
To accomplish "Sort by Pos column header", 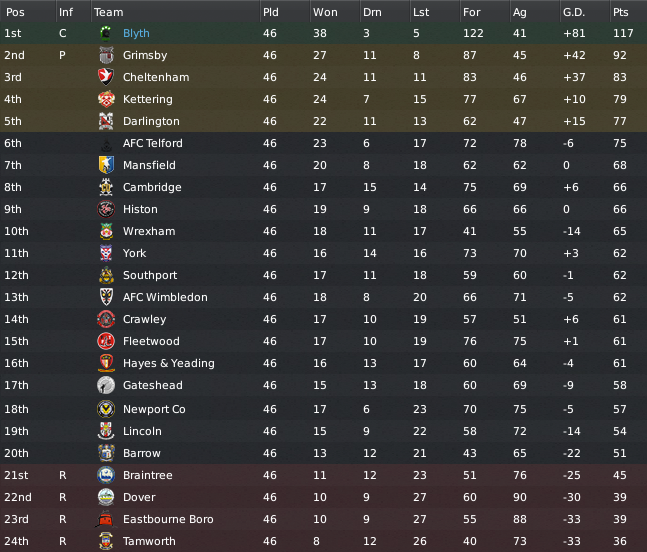I will [x=15, y=12].
